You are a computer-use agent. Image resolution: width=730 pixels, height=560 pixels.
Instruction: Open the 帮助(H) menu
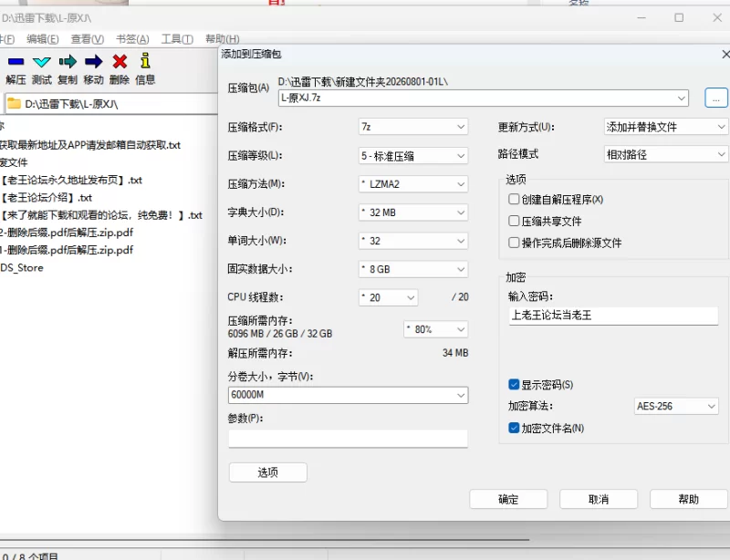223,39
